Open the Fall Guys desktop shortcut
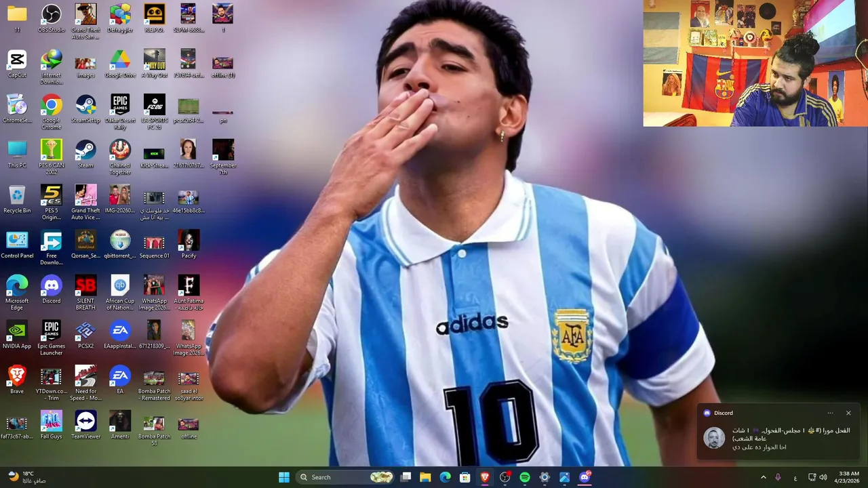868x488 pixels. [x=51, y=425]
